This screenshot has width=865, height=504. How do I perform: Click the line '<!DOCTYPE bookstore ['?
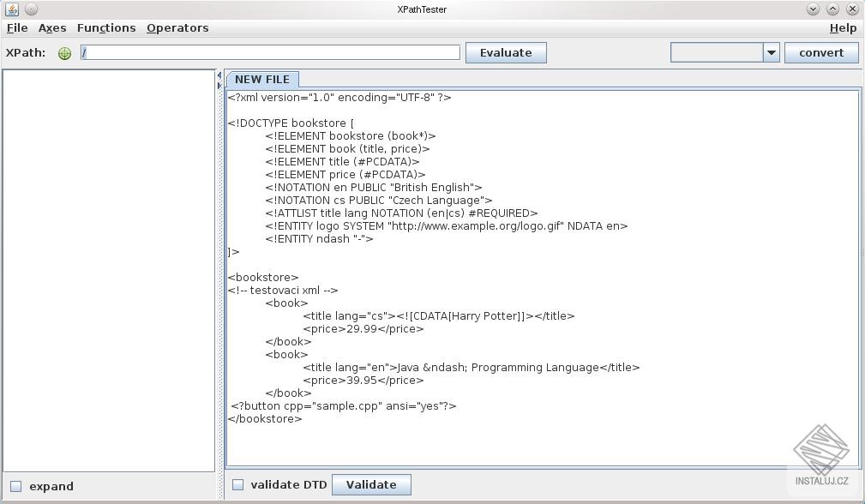(291, 123)
